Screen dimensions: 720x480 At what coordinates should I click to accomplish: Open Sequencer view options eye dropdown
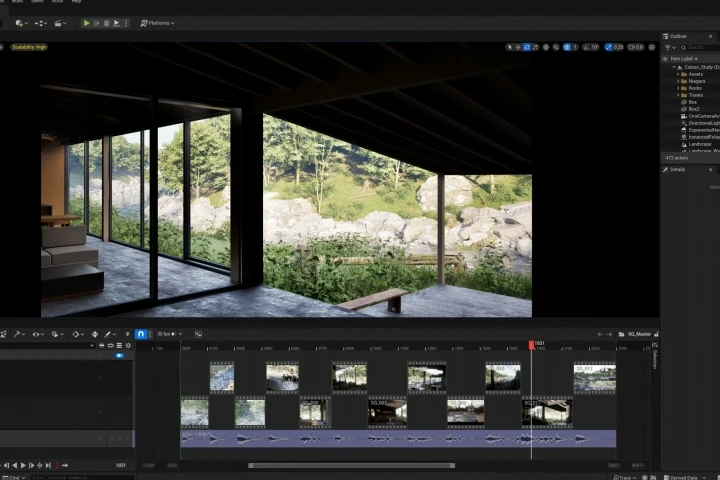pos(38,334)
